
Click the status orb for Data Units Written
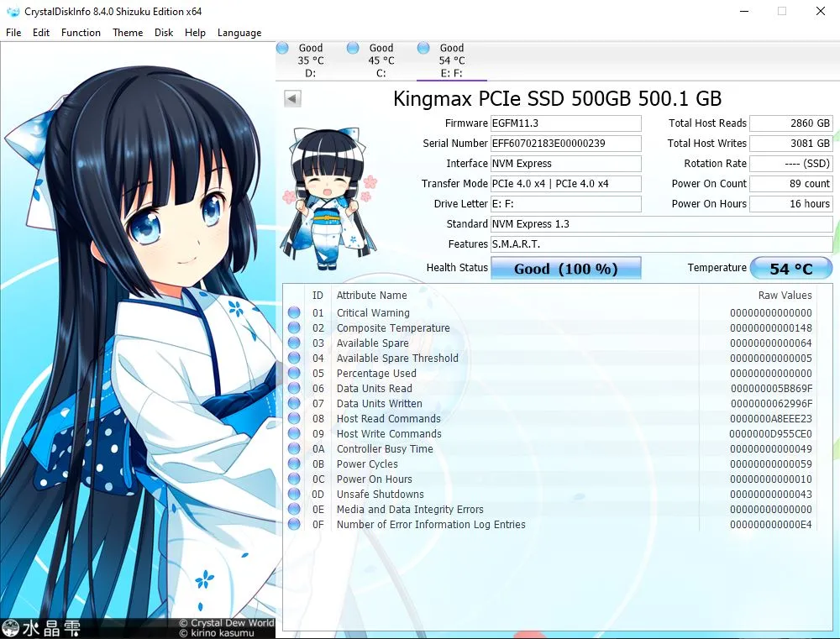pyautogui.click(x=294, y=403)
